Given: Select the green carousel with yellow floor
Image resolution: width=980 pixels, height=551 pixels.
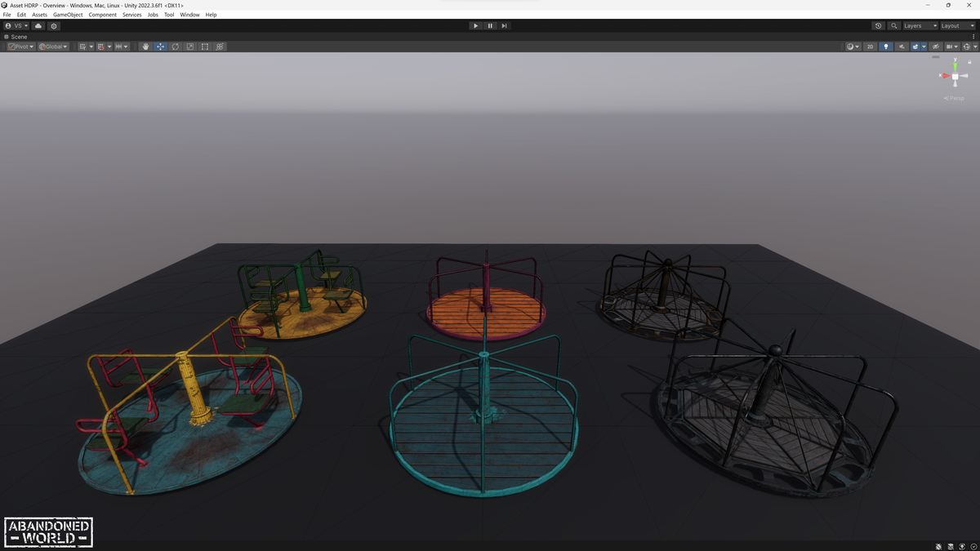Looking at the screenshot, I should [303, 294].
